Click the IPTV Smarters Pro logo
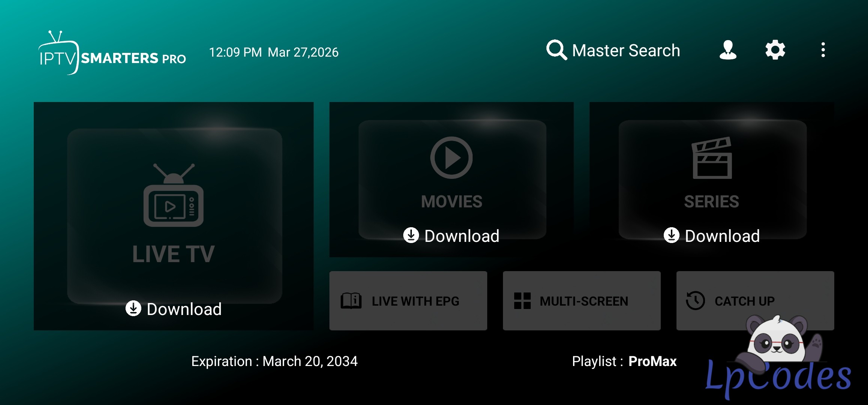This screenshot has width=868, height=405. (x=112, y=54)
